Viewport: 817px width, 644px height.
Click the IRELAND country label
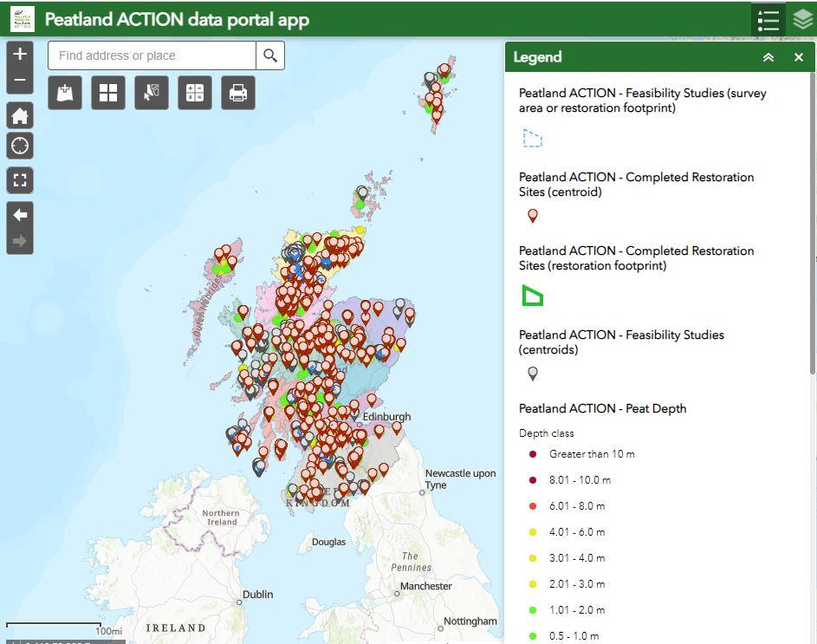pyautogui.click(x=176, y=628)
